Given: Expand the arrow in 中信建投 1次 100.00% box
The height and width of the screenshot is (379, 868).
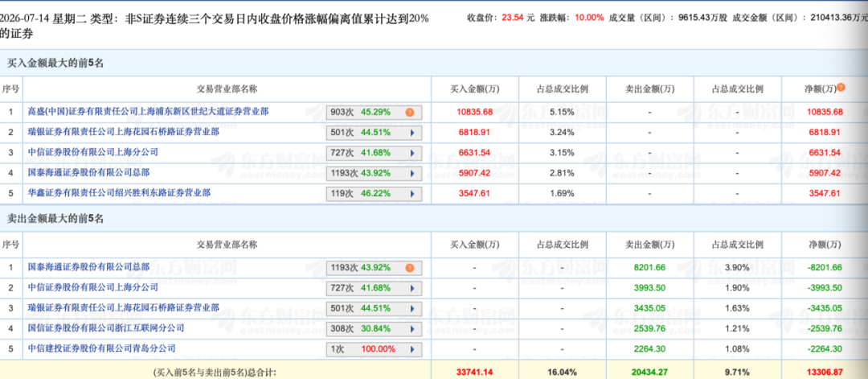Looking at the screenshot, I should pyautogui.click(x=411, y=350).
